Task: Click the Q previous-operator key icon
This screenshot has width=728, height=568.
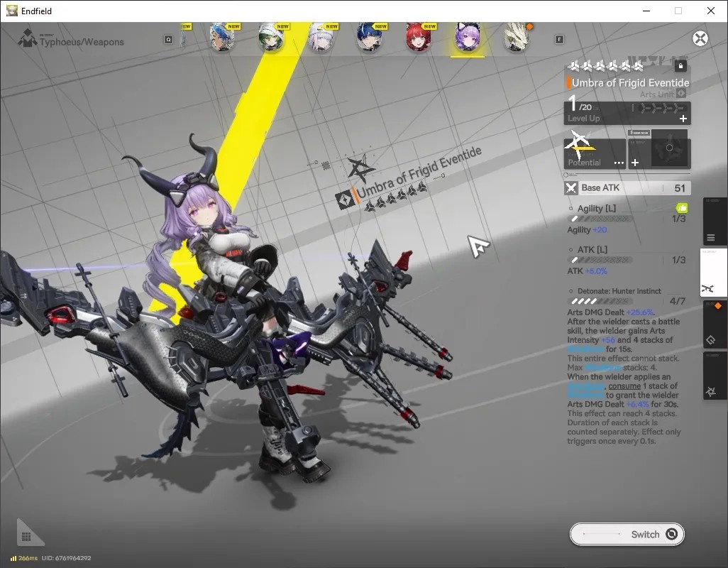Action: [x=169, y=40]
